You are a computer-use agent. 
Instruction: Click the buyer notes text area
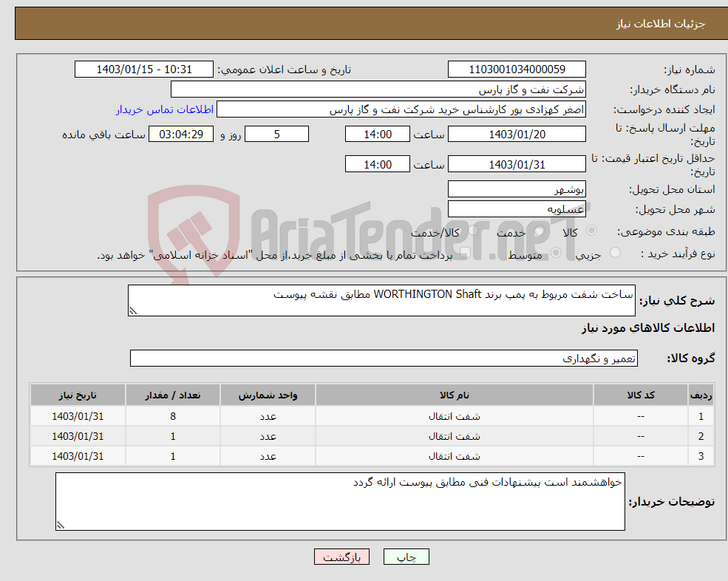pos(340,502)
